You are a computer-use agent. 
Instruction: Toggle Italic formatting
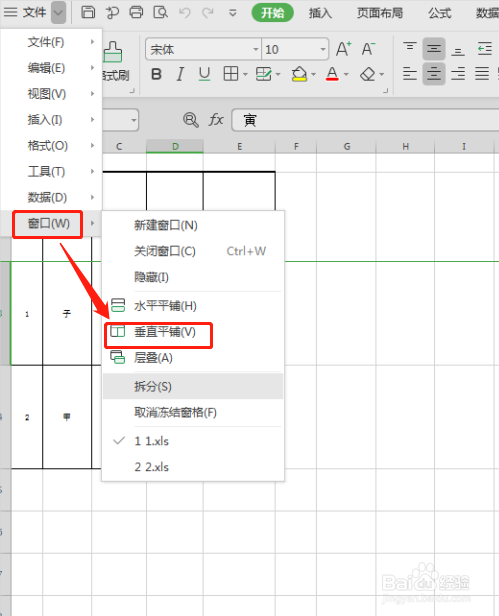coord(180,74)
